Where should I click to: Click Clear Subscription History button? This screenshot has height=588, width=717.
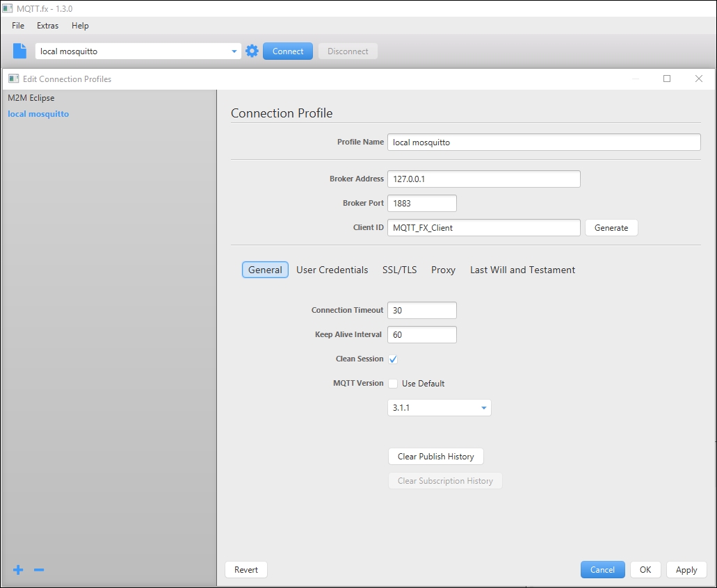pos(445,481)
